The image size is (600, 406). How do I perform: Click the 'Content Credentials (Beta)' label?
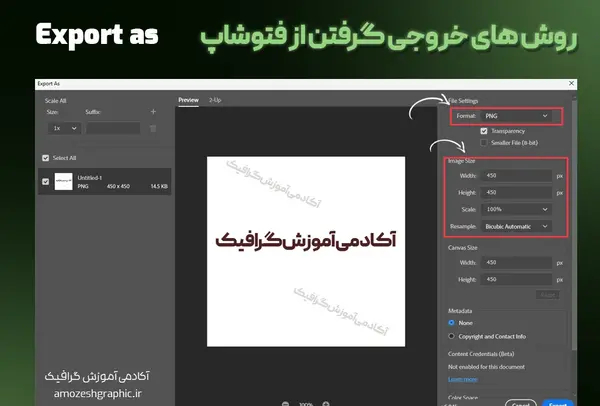tap(481, 354)
